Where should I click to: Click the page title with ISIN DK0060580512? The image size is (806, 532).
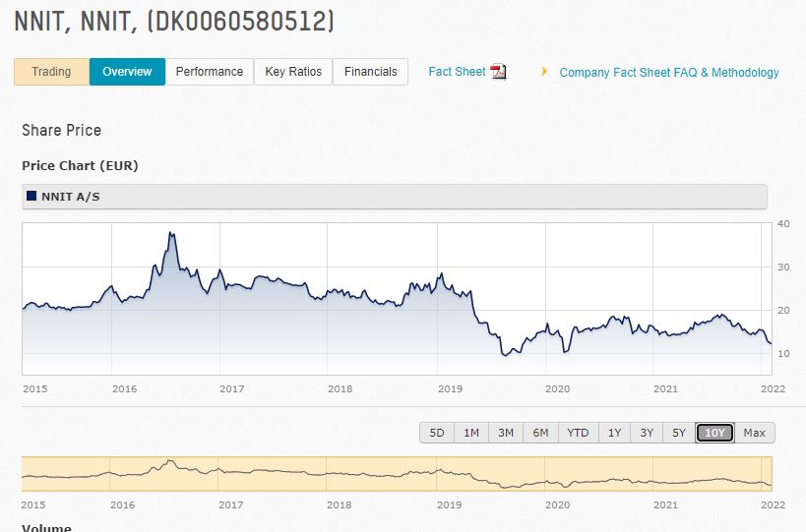174,22
